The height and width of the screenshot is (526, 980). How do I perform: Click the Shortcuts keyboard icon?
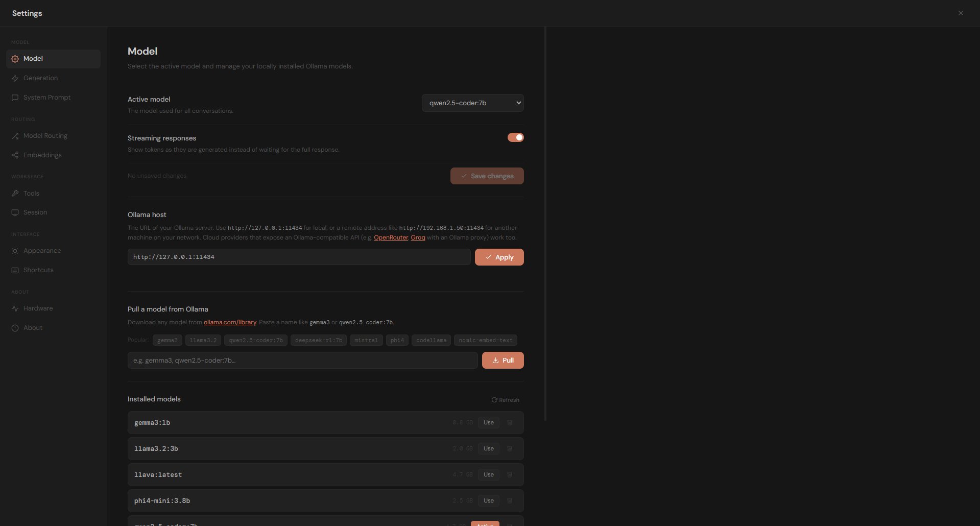[15, 270]
